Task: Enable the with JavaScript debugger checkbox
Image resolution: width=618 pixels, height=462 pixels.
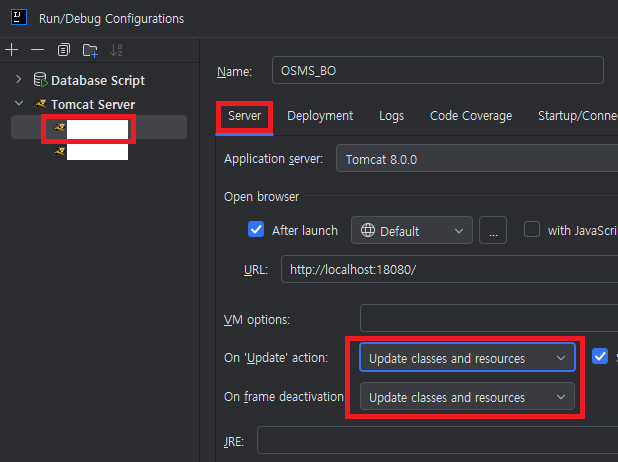Action: (532, 229)
